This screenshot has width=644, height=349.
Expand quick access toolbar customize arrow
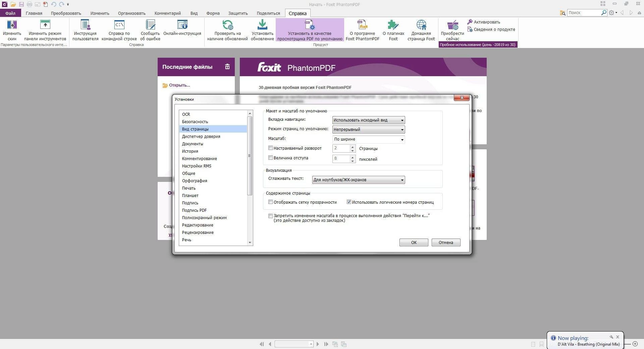point(68,4)
